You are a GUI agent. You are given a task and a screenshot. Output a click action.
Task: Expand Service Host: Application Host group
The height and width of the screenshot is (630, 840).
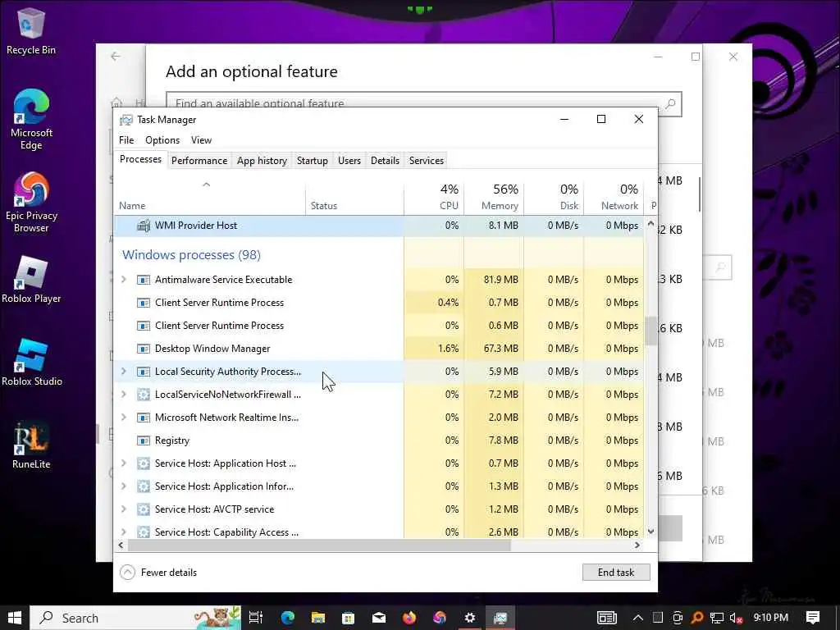124,464
